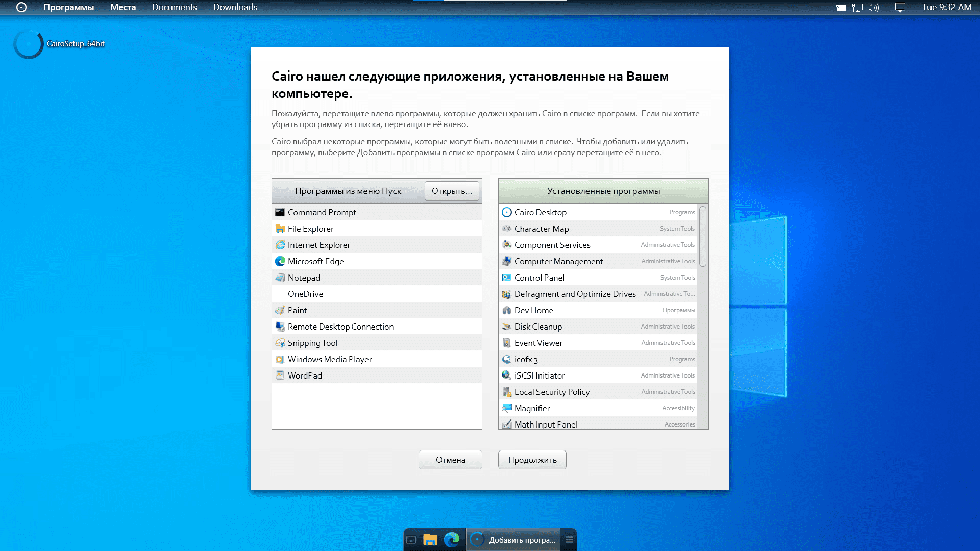Image resolution: width=980 pixels, height=551 pixels.
Task: Click the Cairo logo menu icon
Action: point(21,7)
